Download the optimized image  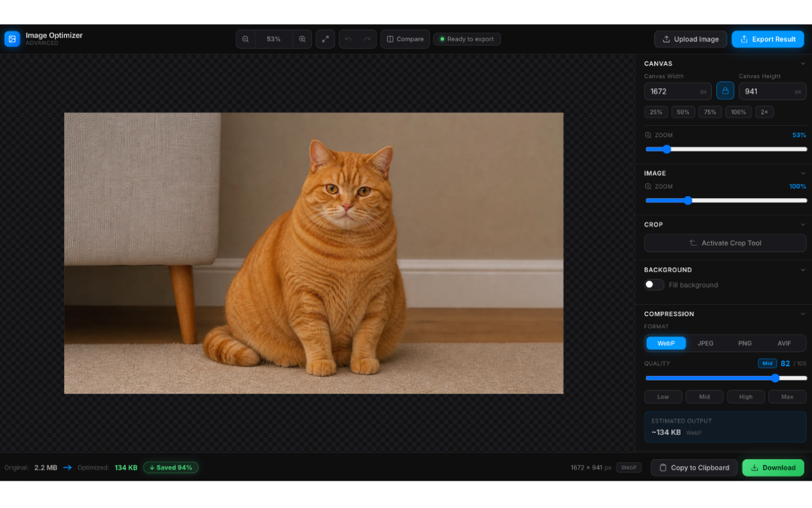[773, 467]
